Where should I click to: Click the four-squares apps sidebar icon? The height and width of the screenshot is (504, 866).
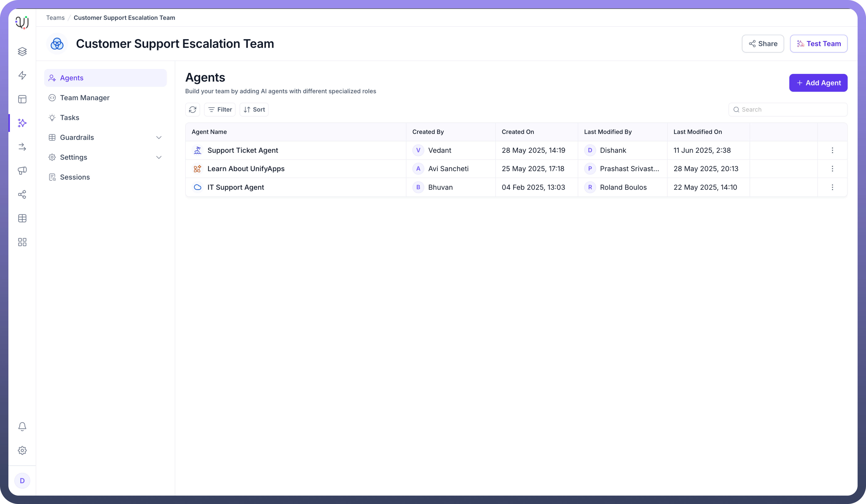click(22, 242)
